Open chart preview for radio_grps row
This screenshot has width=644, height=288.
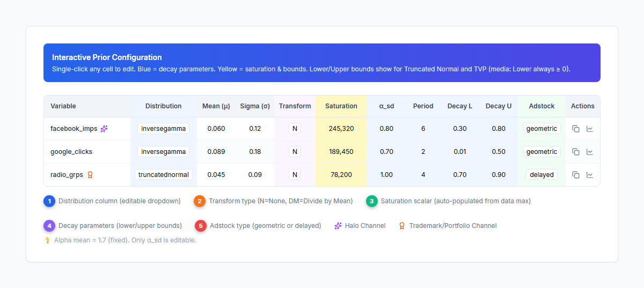point(590,175)
